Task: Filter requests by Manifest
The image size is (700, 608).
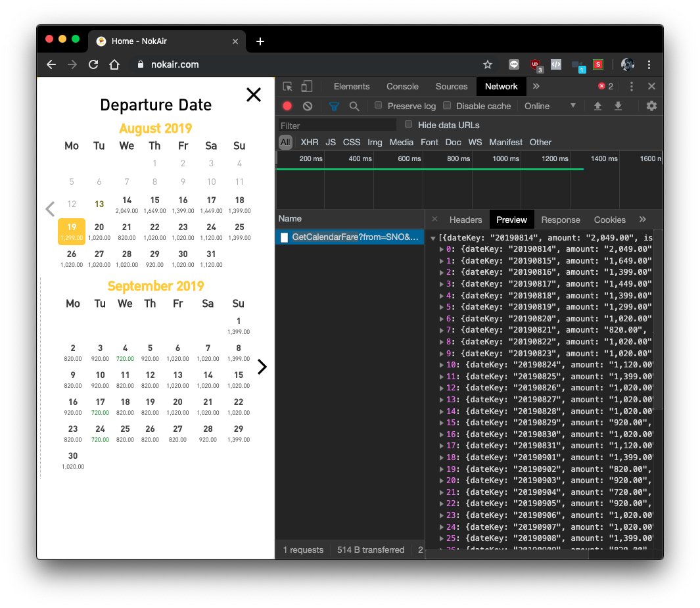Action: tap(505, 143)
